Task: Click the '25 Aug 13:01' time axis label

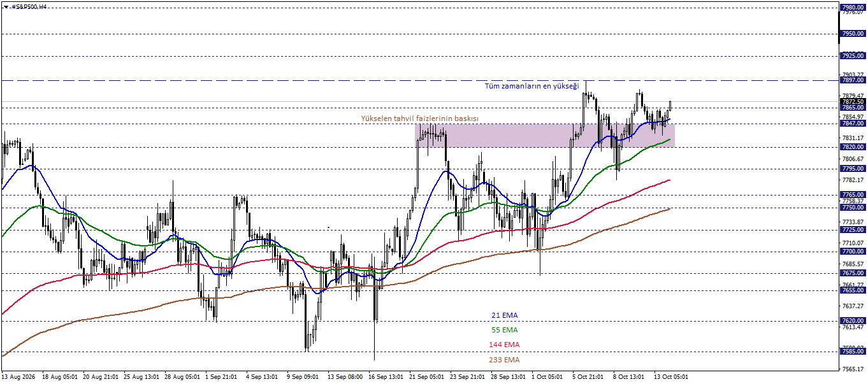Action: (141, 377)
